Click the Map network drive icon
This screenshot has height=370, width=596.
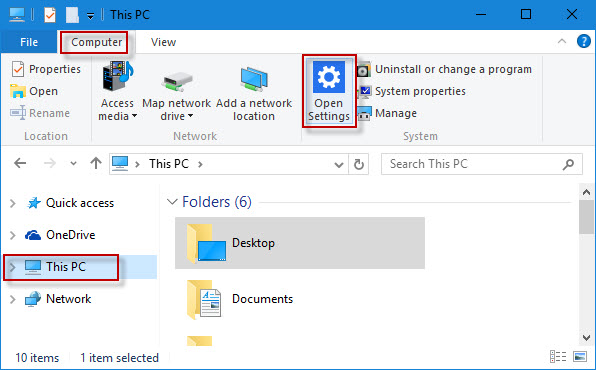click(x=177, y=82)
